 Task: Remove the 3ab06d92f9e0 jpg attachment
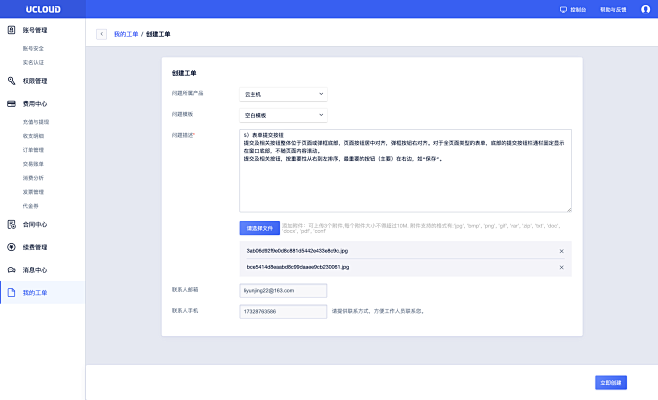pos(561,251)
